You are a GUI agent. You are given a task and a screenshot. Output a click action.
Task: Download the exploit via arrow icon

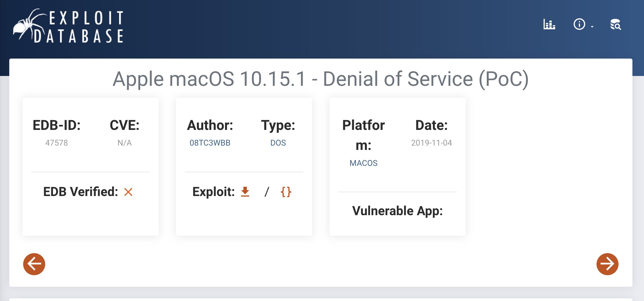coord(245,192)
